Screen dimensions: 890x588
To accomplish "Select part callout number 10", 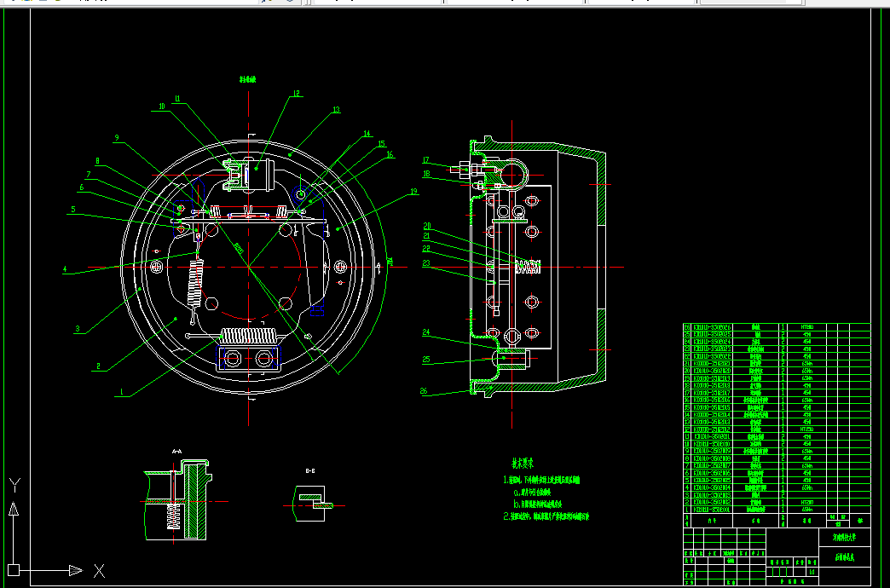I will coord(162,107).
